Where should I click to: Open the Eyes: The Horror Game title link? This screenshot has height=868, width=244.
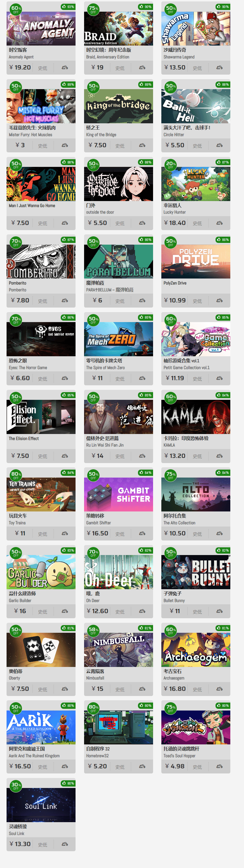pos(28,368)
